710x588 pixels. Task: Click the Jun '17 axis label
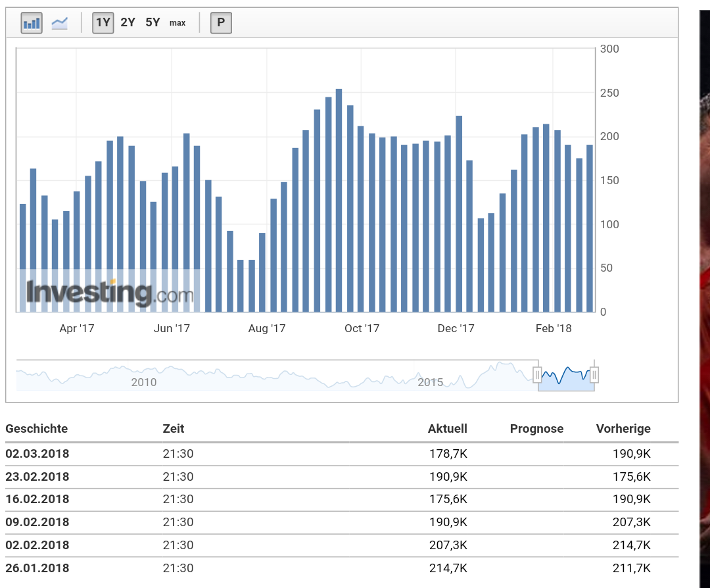pyautogui.click(x=172, y=328)
